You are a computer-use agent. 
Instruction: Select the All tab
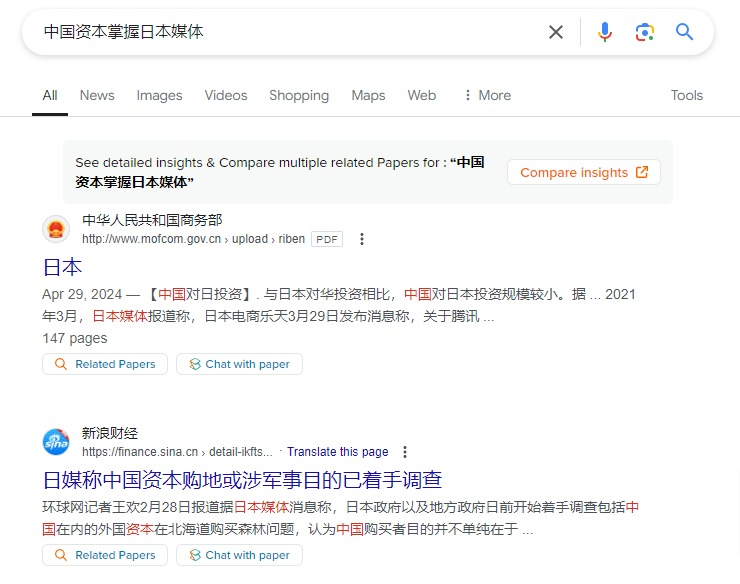tap(50, 95)
